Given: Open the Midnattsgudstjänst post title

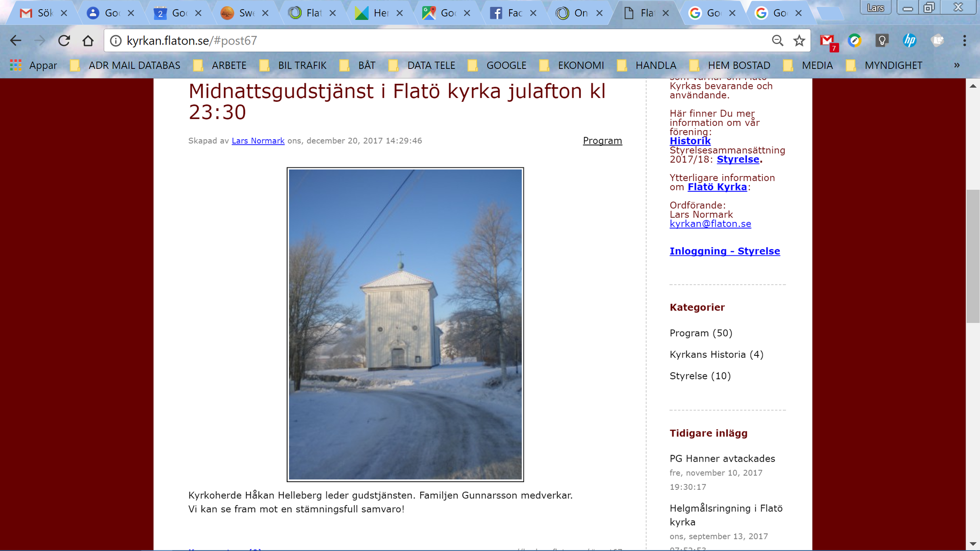Looking at the screenshot, I should tap(397, 101).
